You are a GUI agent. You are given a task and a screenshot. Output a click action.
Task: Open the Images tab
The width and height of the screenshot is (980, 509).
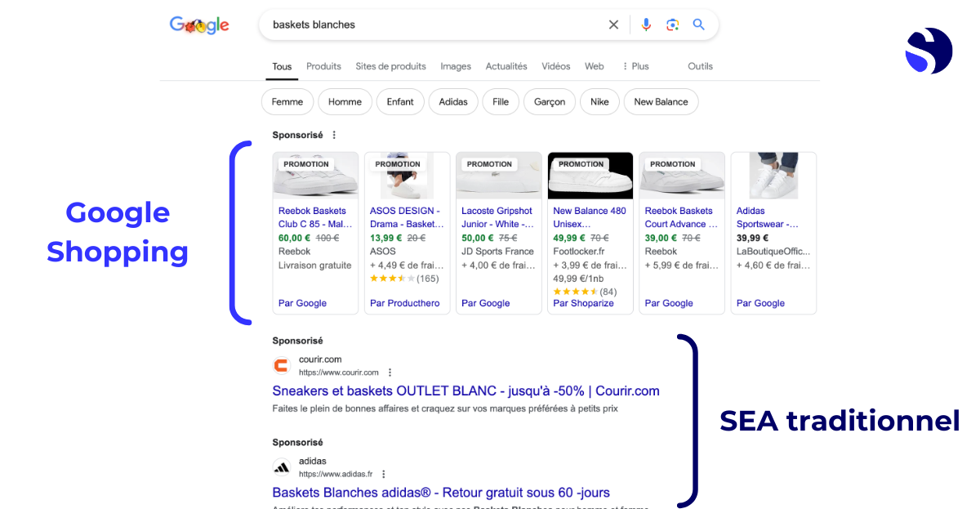tap(456, 66)
